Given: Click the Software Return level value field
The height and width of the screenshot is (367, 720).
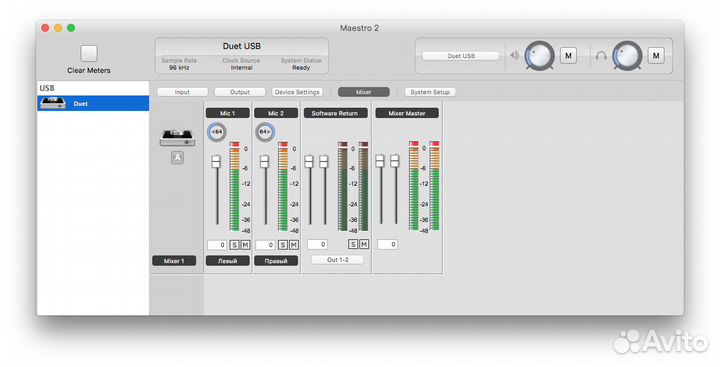Looking at the screenshot, I should pyautogui.click(x=317, y=244).
